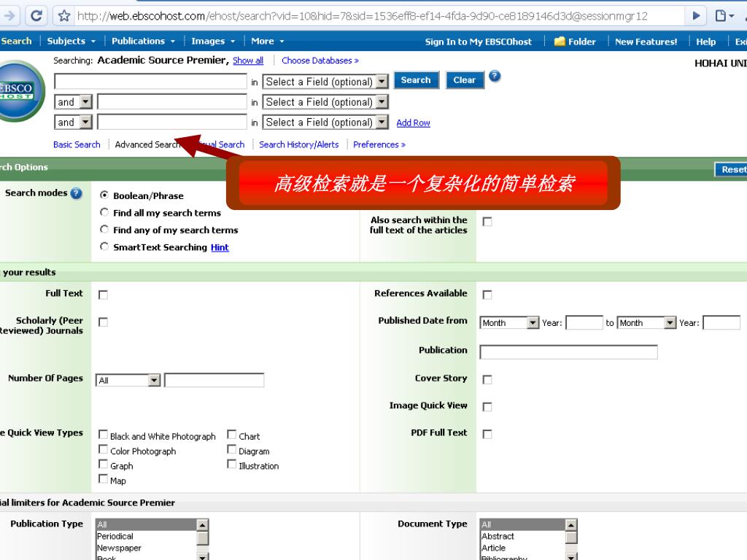747x560 pixels.
Task: Check the Graph image type
Action: click(103, 464)
